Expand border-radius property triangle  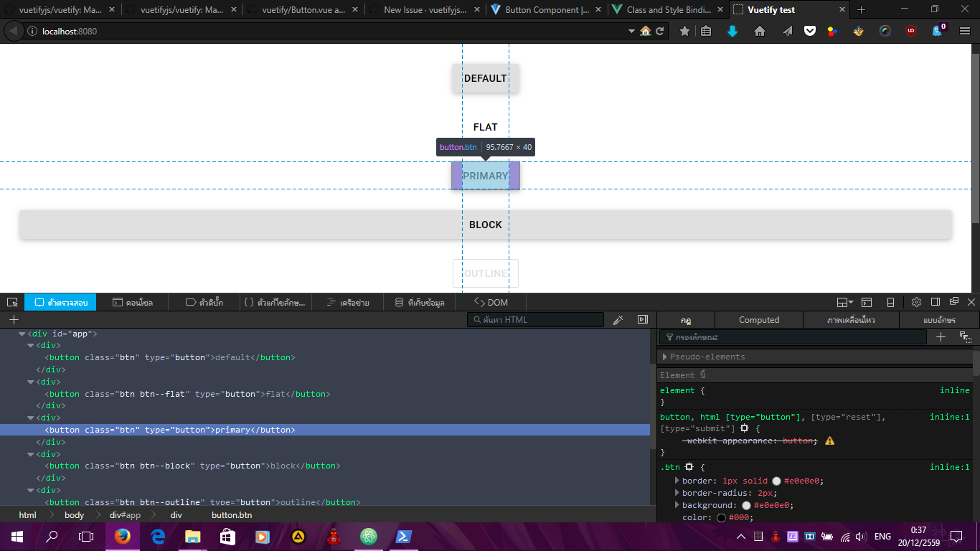click(x=677, y=493)
